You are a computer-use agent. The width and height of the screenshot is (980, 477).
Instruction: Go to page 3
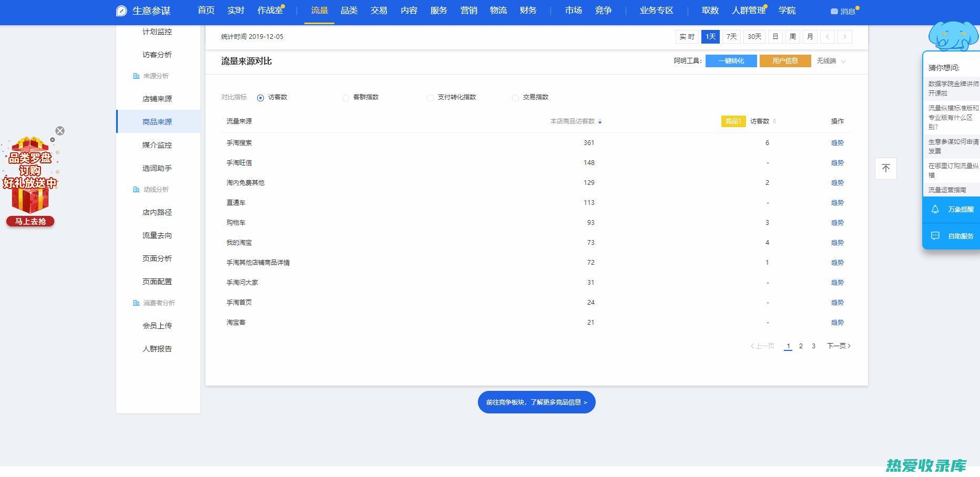click(813, 346)
